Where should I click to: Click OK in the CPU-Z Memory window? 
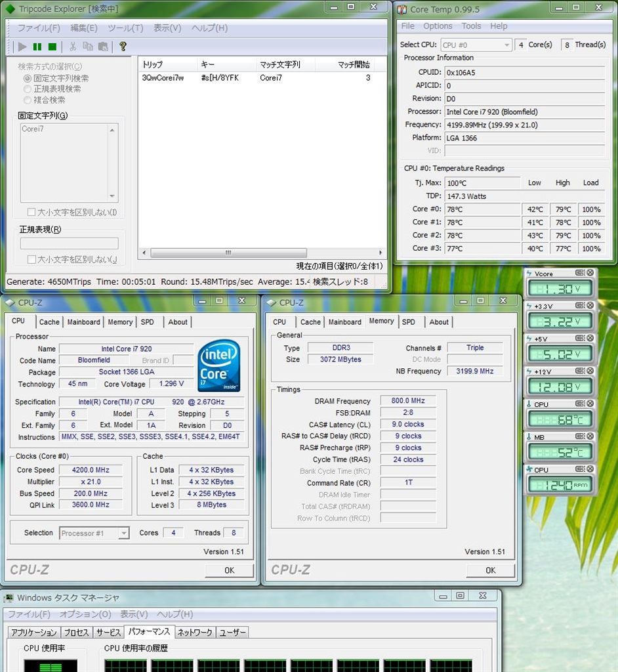[x=490, y=570]
